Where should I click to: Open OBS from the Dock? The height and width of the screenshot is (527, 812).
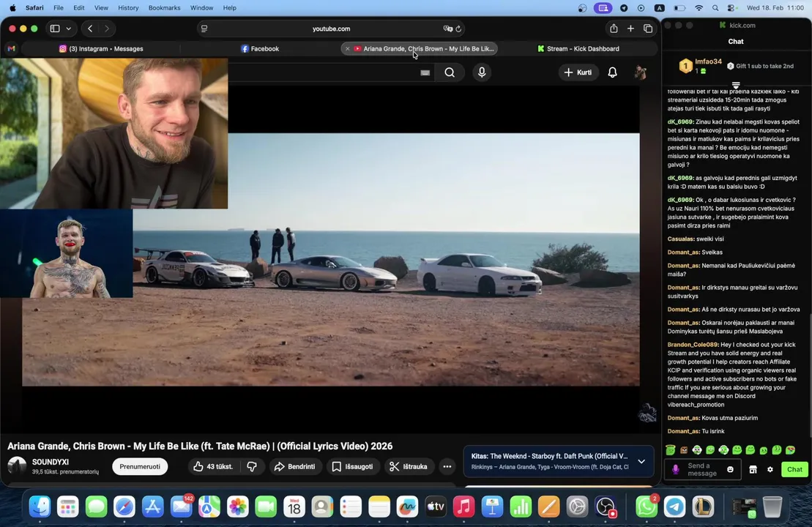[606, 507]
